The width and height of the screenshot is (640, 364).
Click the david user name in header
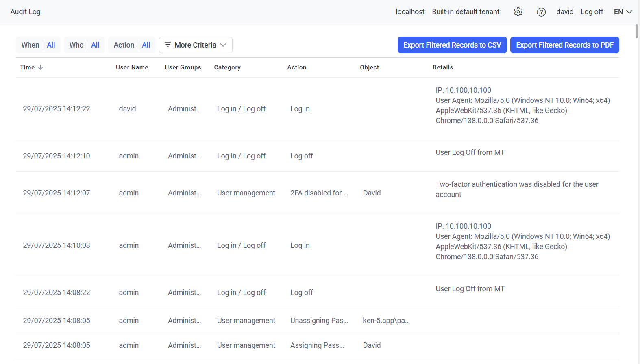pyautogui.click(x=565, y=12)
